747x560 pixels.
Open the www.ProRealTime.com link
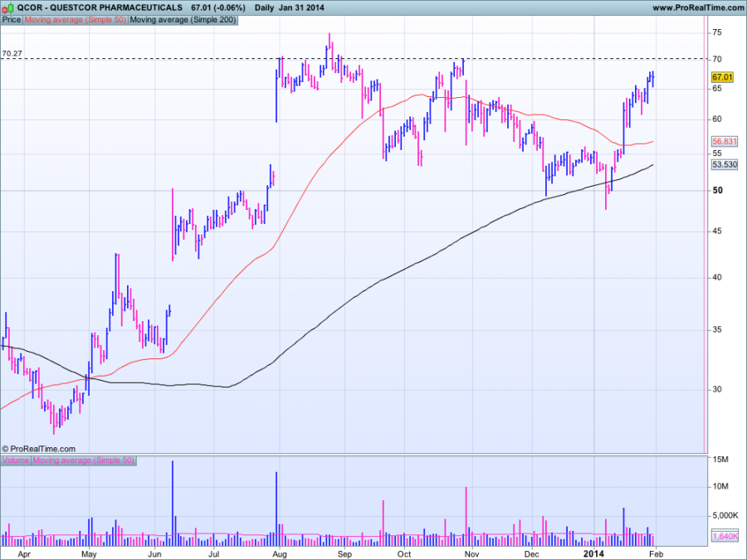tap(697, 7)
